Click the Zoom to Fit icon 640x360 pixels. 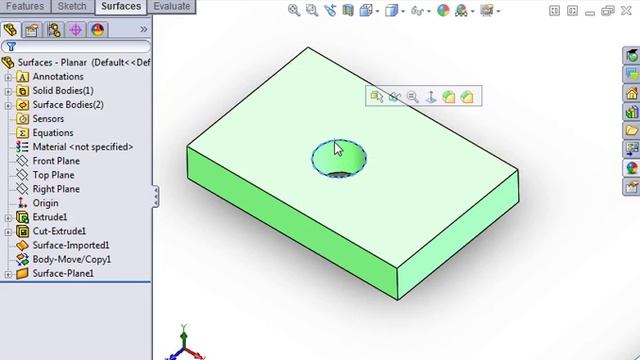click(x=293, y=10)
